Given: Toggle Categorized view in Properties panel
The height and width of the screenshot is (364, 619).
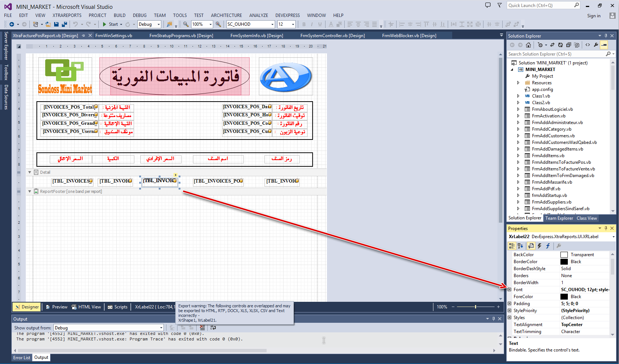Looking at the screenshot, I should pos(511,246).
